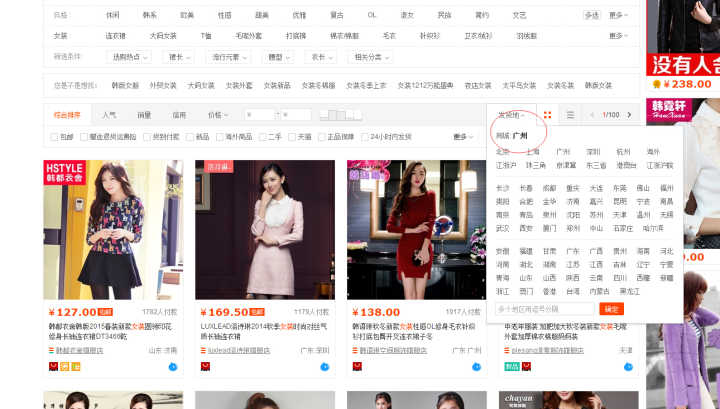Image resolution: width=720 pixels, height=409 pixels.
Task: Select the 销量 sales sort tab
Action: coord(144,115)
